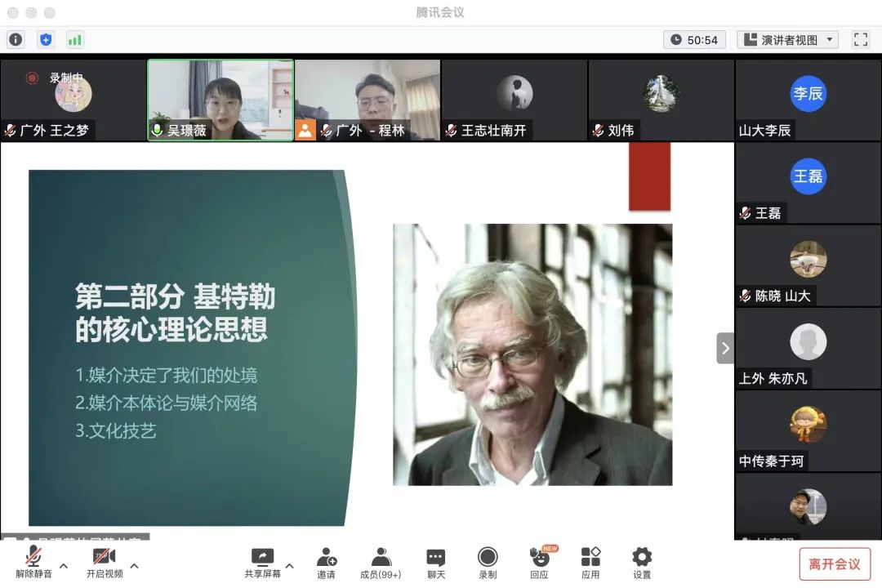This screenshot has height=588, width=882.
Task: Open the 演讲者视图 view dropdown
Action: (788, 39)
